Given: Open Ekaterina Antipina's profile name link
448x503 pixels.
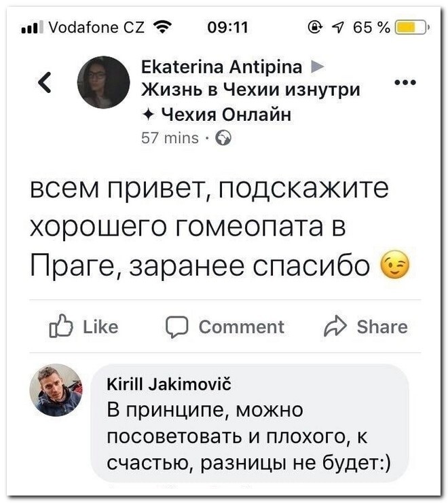Looking at the screenshot, I should coord(221,68).
